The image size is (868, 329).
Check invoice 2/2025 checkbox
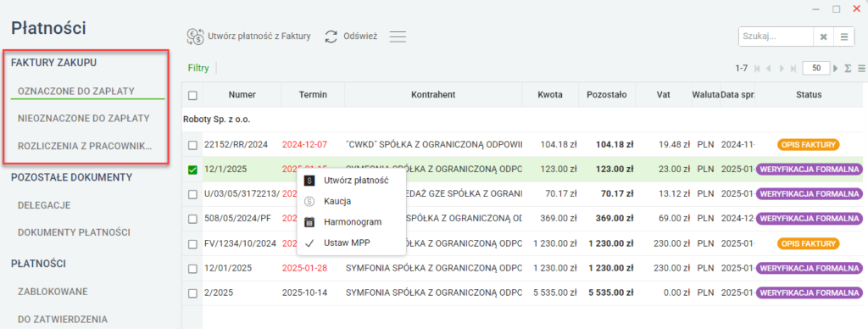tap(192, 293)
